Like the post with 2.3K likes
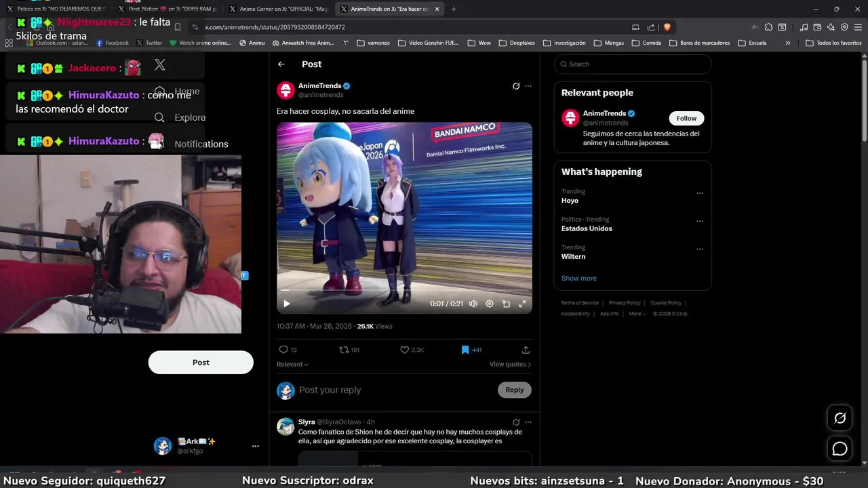 click(404, 350)
